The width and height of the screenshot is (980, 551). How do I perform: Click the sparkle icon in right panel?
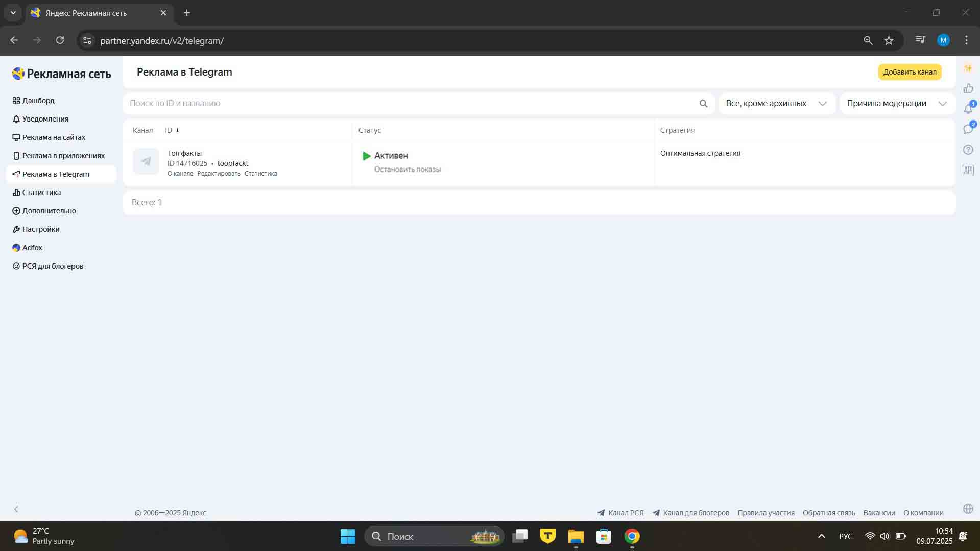[968, 68]
